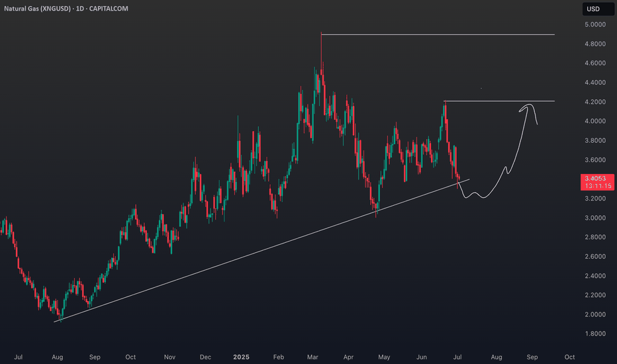The height and width of the screenshot is (364, 617).
Task: Click the 2.8000 price axis label
Action: pos(595,238)
